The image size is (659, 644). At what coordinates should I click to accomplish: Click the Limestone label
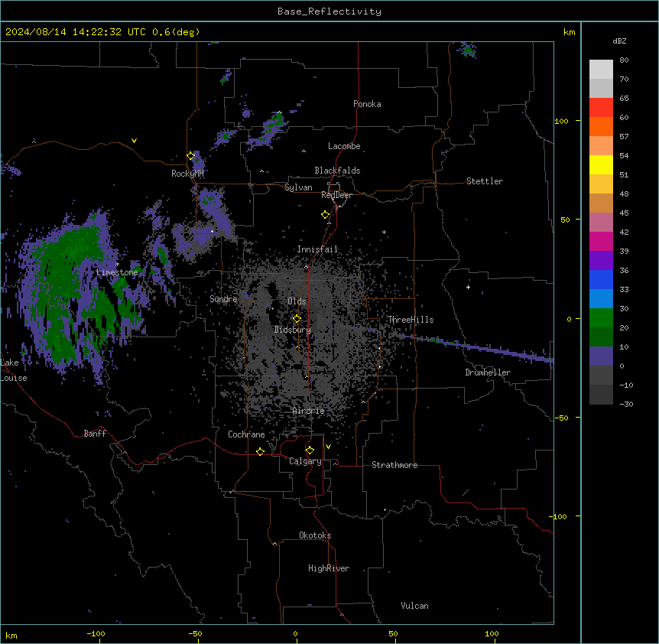(x=117, y=272)
